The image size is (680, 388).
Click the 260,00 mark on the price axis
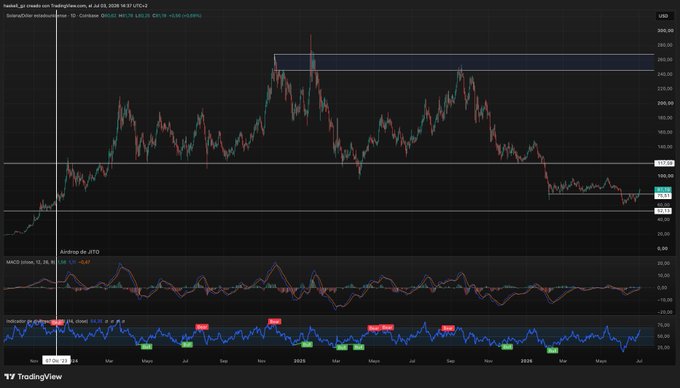pos(665,60)
